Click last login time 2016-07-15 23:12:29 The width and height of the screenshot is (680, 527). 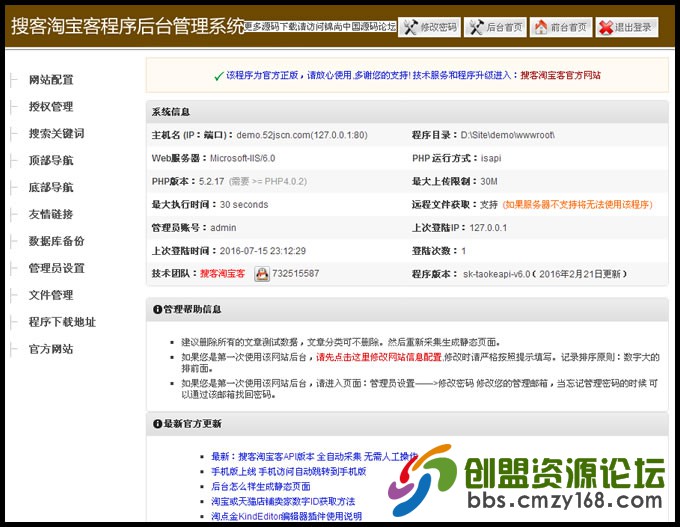coord(263,251)
